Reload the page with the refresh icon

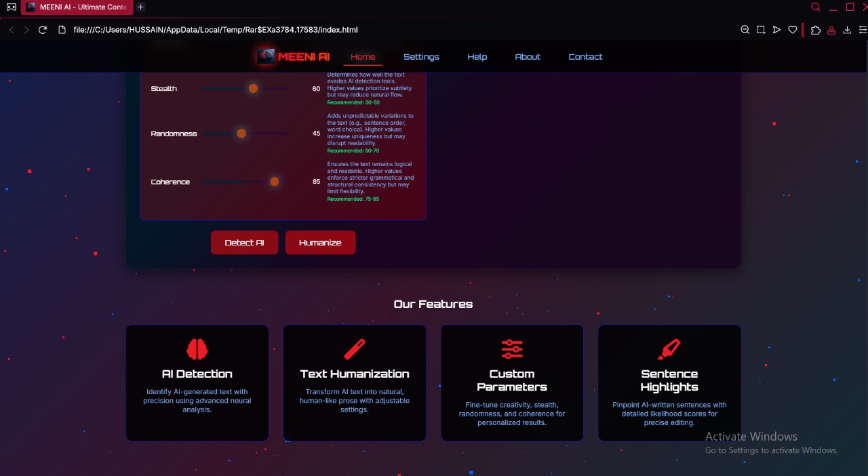coord(43,30)
